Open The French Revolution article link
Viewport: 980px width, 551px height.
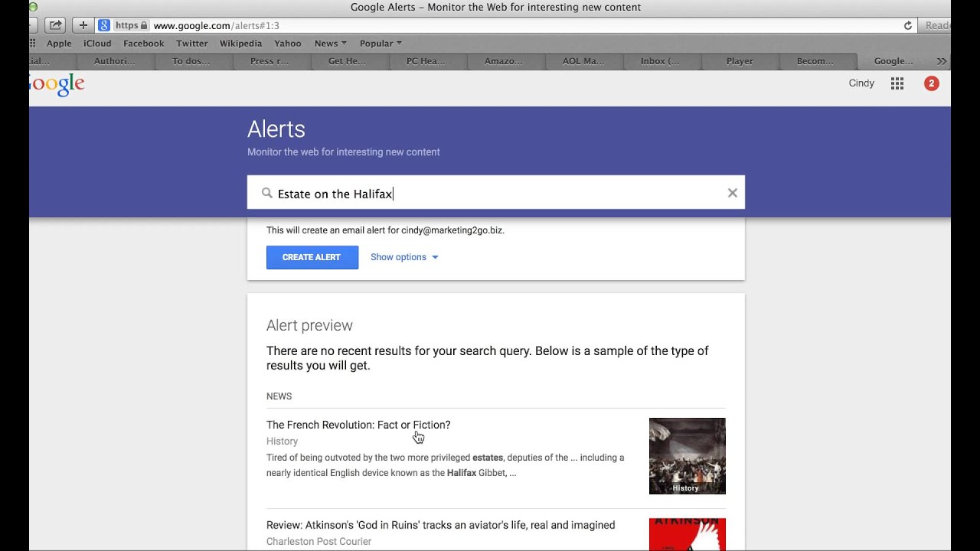(x=358, y=425)
